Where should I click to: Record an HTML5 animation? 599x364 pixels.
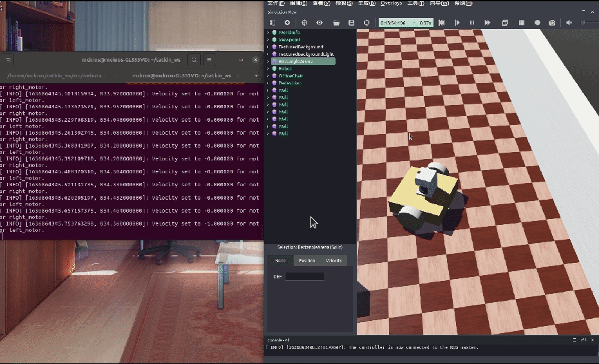537,23
